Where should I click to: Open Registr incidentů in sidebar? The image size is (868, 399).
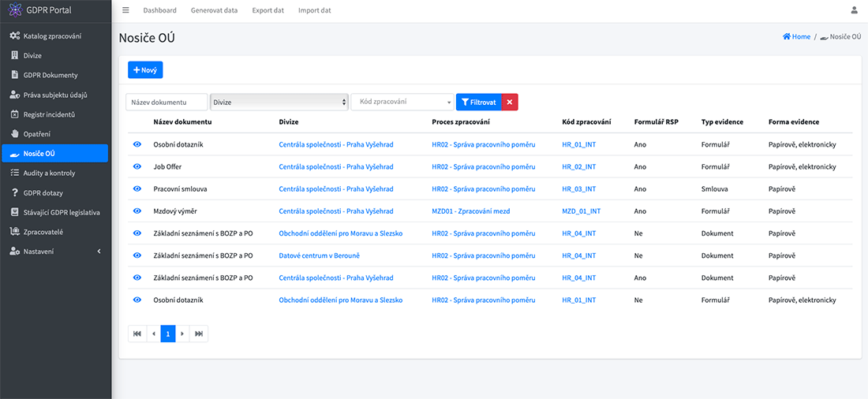(49, 114)
